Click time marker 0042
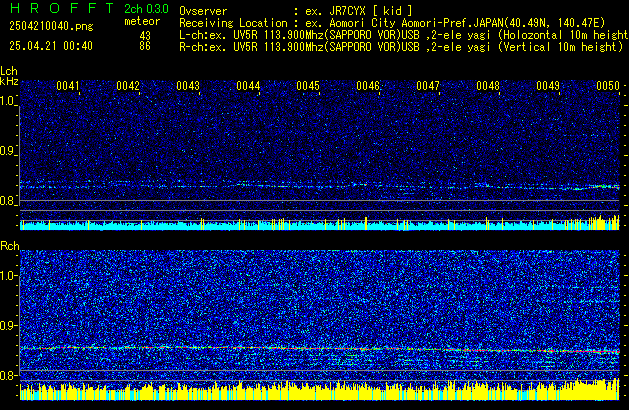 click(128, 86)
